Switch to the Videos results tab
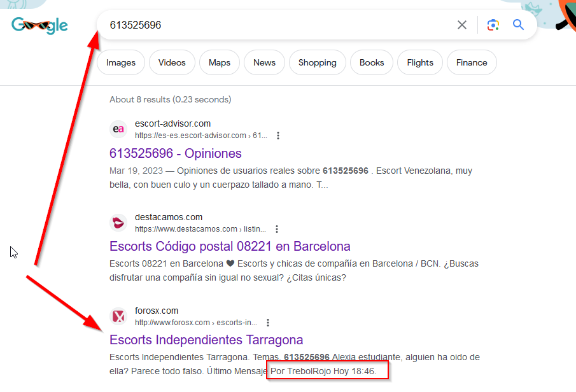This screenshot has height=392, width=576. point(172,62)
